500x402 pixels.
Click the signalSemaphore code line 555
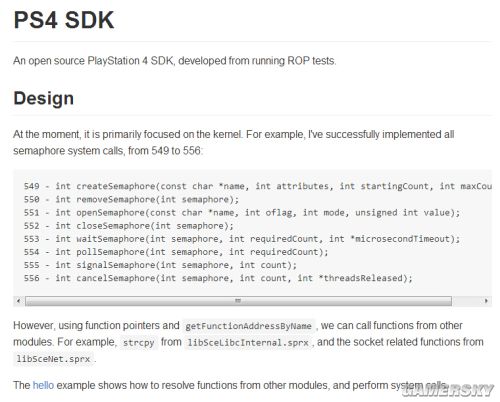pos(160,265)
